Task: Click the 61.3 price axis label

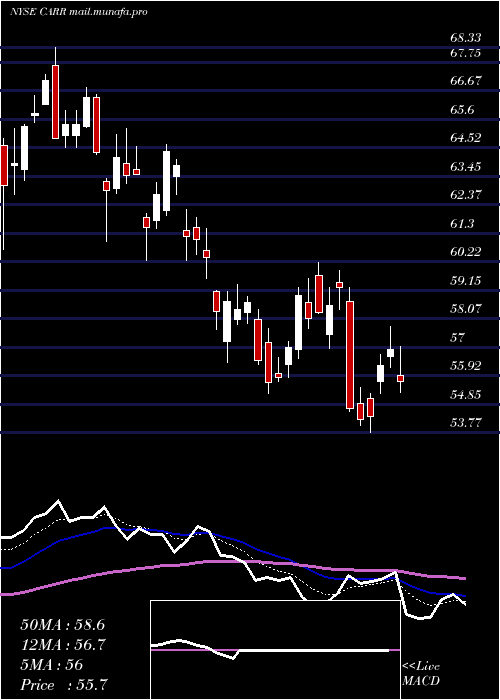Action: point(462,224)
